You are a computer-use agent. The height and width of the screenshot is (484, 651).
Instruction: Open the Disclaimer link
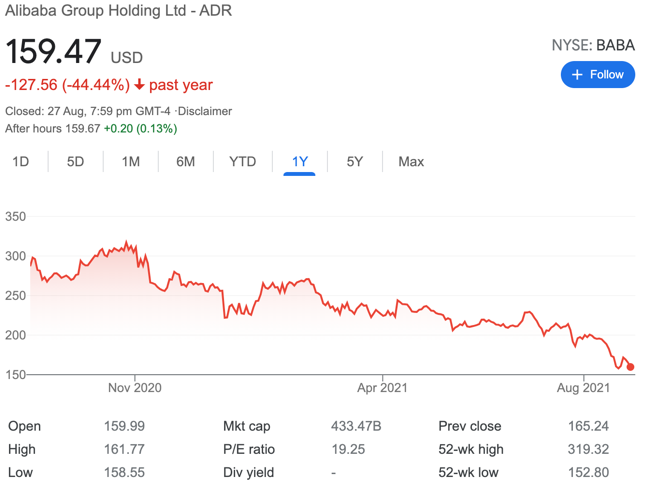[205, 111]
